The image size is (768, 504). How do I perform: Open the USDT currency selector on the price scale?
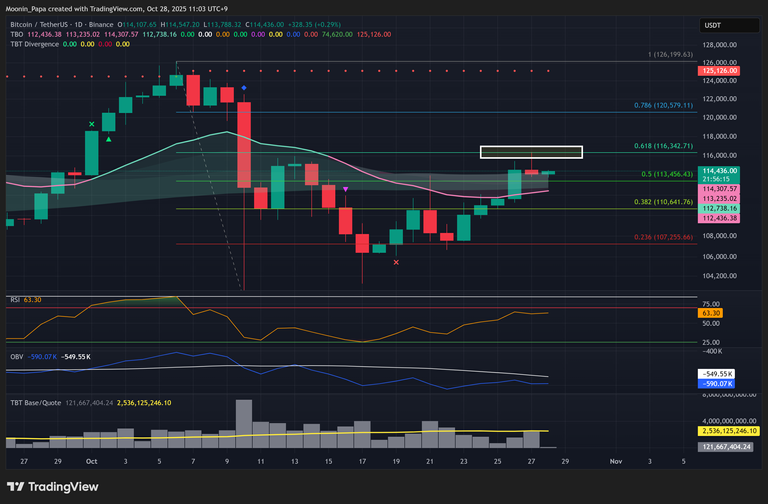[712, 25]
